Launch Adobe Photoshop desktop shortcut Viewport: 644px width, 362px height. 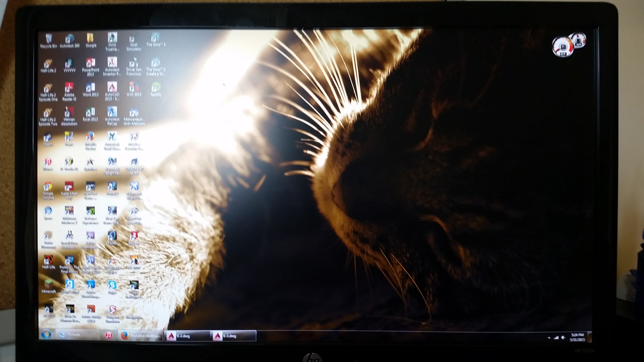91,289
